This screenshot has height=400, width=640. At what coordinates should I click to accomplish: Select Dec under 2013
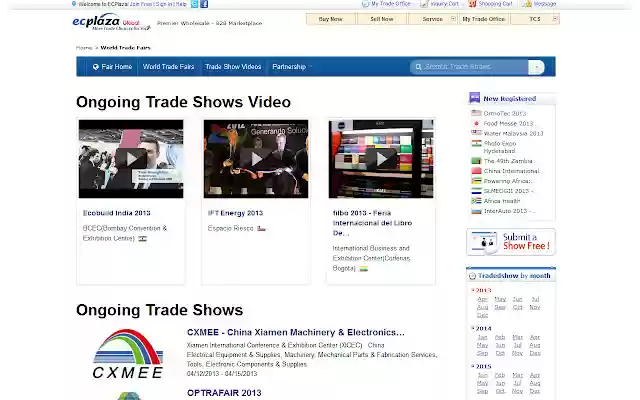[482, 315]
